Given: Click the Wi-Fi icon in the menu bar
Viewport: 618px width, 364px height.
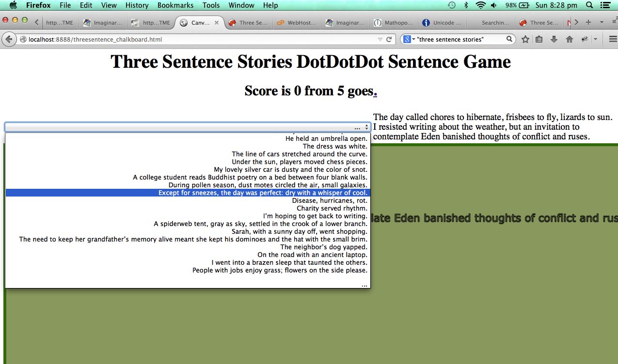Looking at the screenshot, I should pyautogui.click(x=480, y=5).
